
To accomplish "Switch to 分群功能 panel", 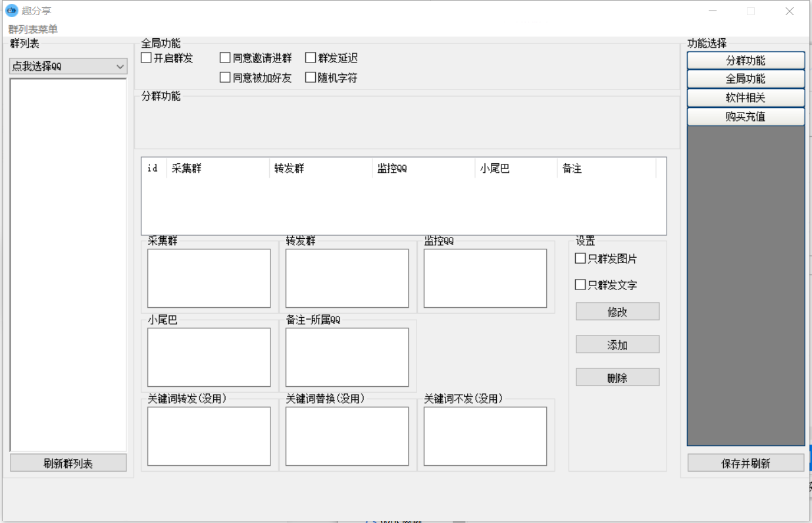I will pos(746,61).
